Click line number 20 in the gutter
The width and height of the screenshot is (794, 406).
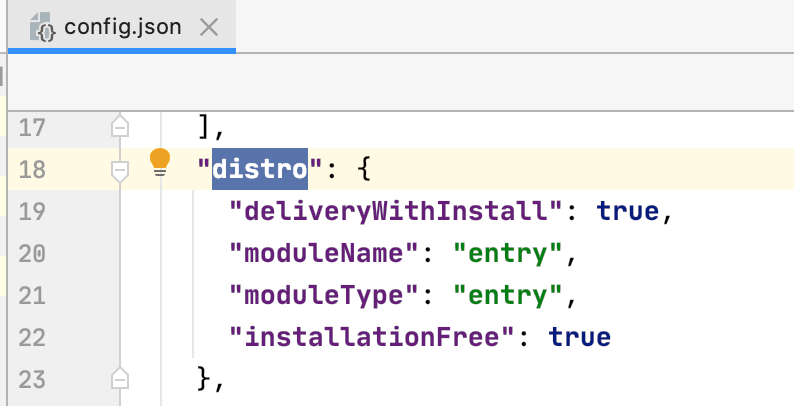coord(32,253)
